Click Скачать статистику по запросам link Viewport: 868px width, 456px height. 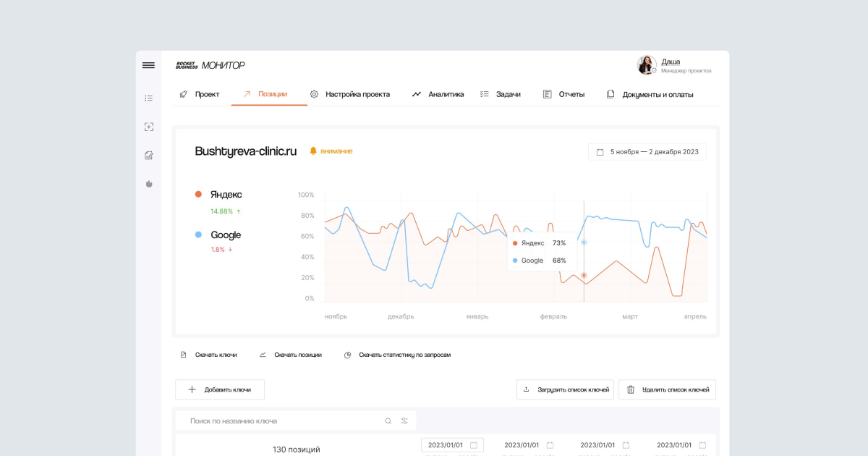[405, 355]
